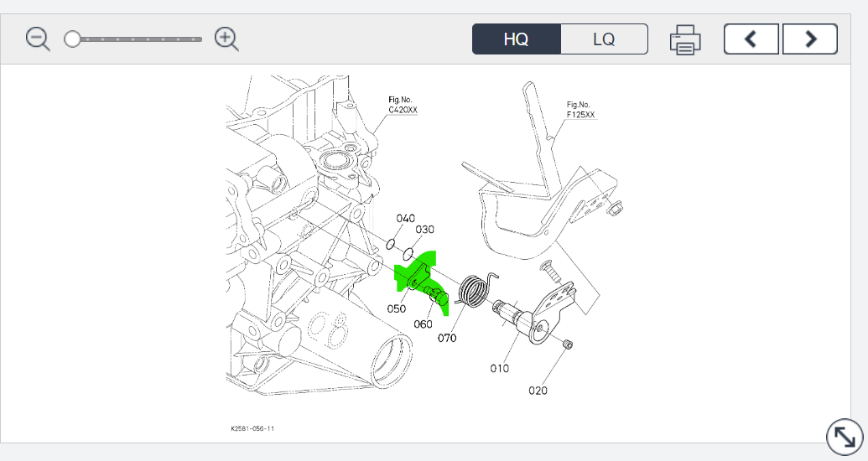Print the parts diagram
Image resolution: width=868 pixels, height=461 pixels.
[685, 39]
